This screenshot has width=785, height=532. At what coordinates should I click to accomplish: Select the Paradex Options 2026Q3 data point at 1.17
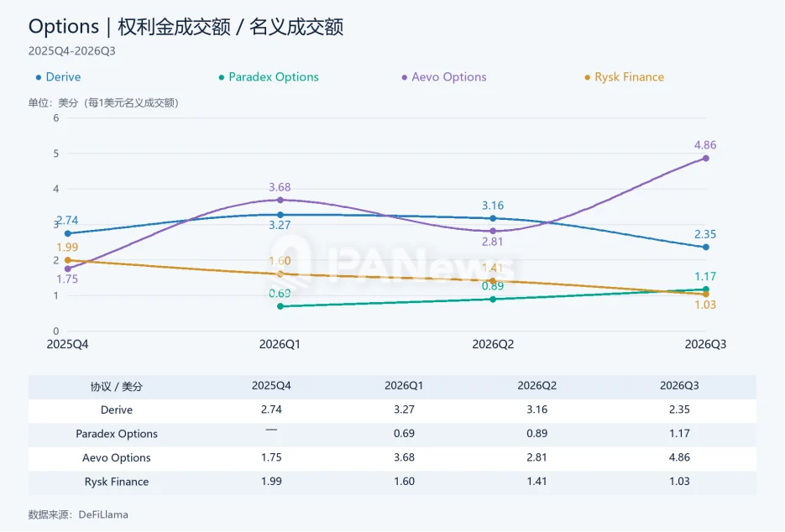[x=706, y=289]
